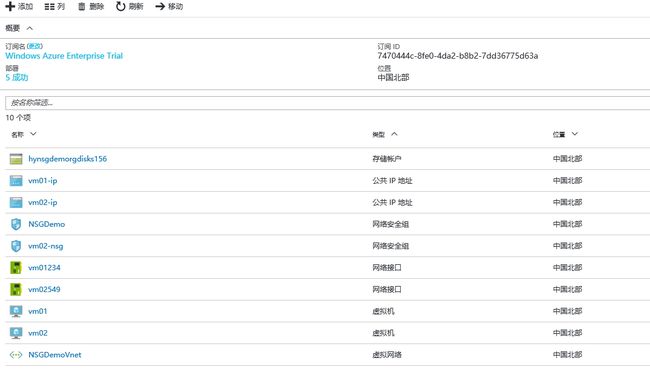
Task: Select the subscription ID text 7470444c-8fe0-4da2-b8b2-7dd36775d63a
Action: click(x=458, y=56)
